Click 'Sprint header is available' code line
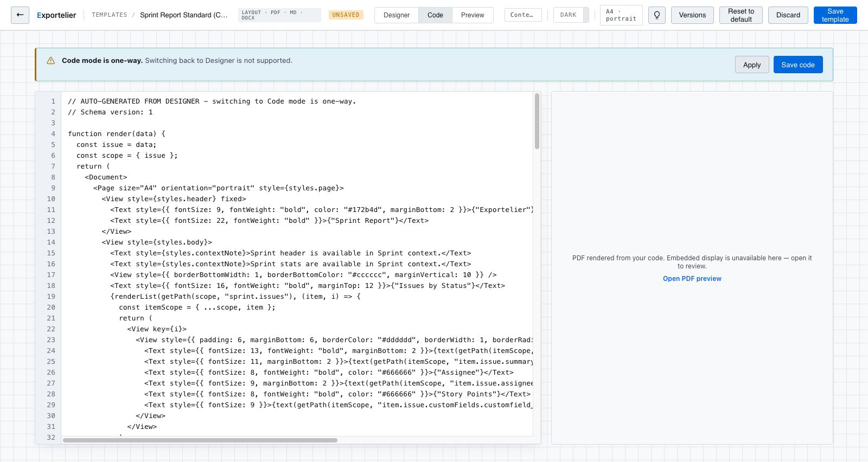 pos(290,253)
